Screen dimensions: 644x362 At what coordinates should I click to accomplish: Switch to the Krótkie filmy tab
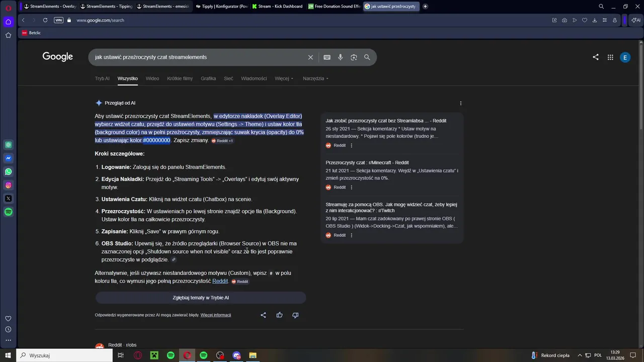click(180, 78)
